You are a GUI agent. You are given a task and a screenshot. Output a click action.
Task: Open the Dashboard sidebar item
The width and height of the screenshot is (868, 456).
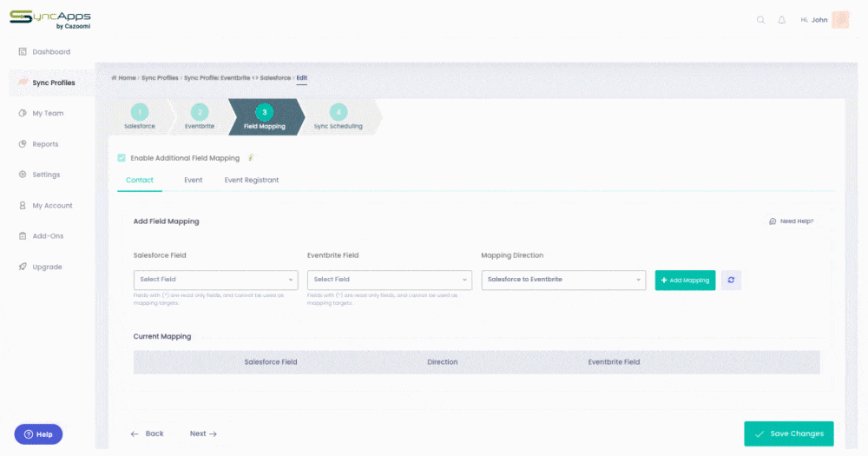click(51, 52)
